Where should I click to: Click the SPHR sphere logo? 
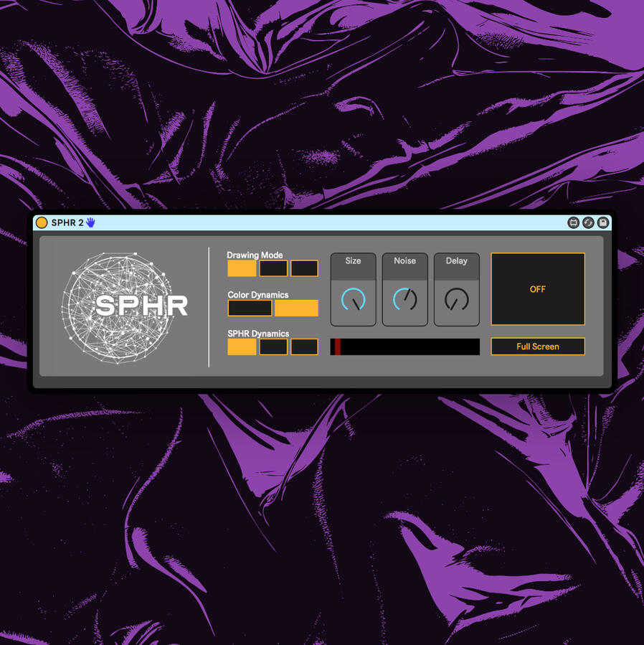[x=125, y=308]
